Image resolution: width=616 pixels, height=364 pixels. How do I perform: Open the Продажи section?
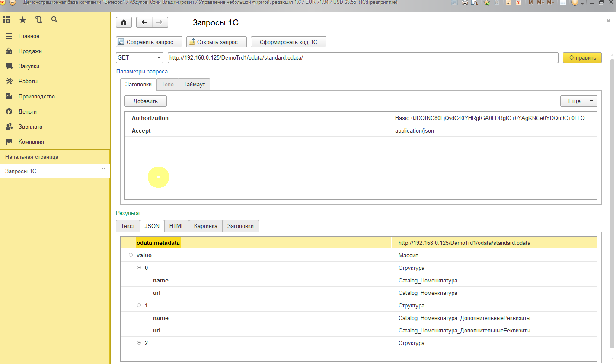[x=55, y=51]
